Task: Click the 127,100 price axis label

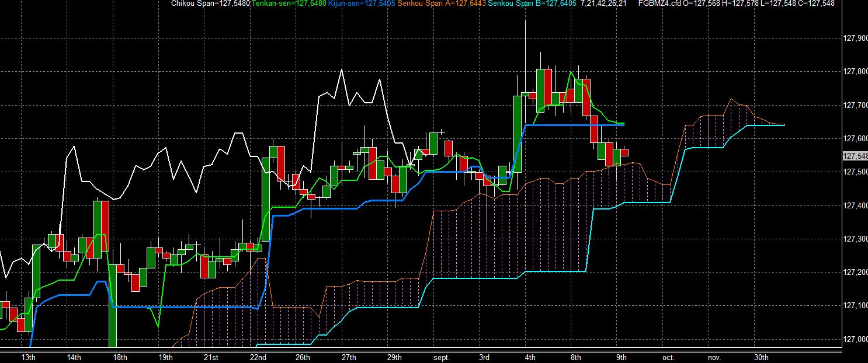Action: (856, 306)
